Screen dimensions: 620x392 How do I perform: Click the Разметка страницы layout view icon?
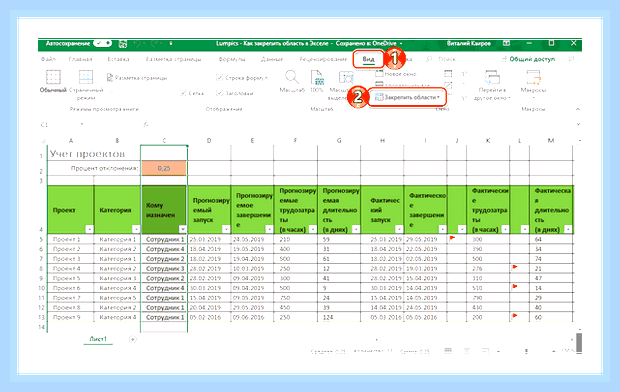[x=110, y=78]
